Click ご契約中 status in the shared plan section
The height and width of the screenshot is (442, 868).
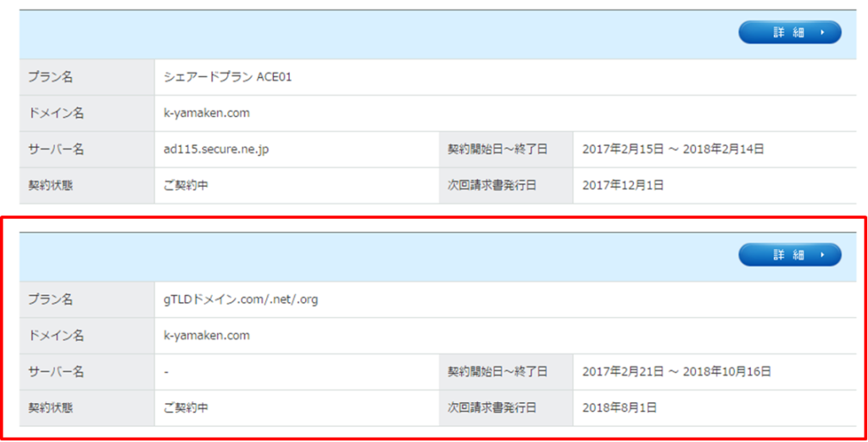[186, 185]
